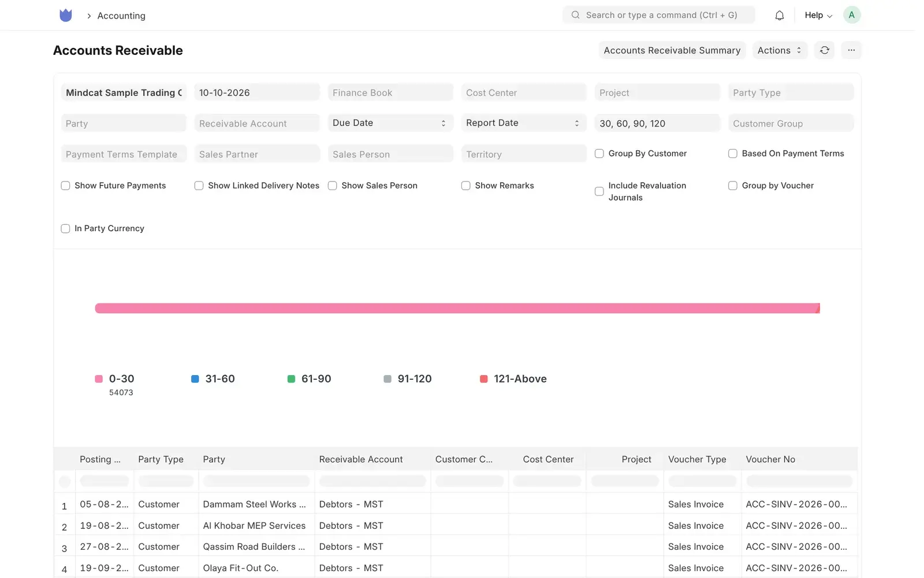Click the 10-10-2026 date field
Image resolution: width=924 pixels, height=578 pixels.
pos(257,92)
